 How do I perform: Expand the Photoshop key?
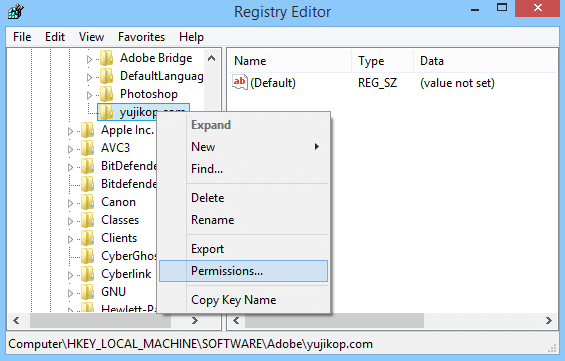coord(89,95)
